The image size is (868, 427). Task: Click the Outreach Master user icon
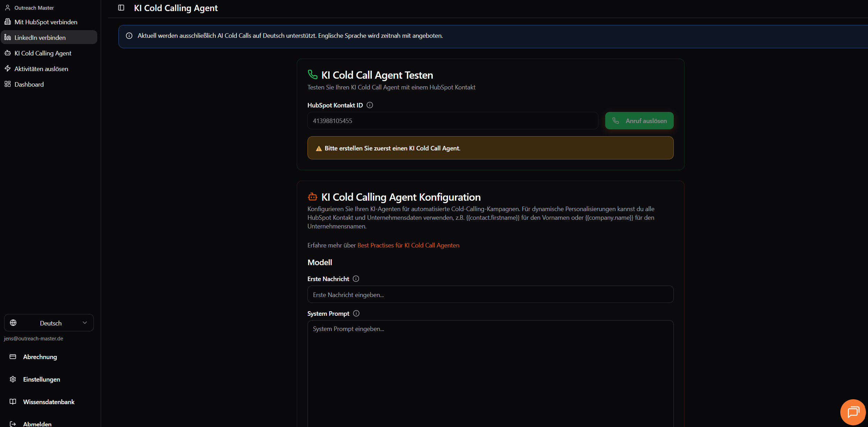[x=8, y=8]
